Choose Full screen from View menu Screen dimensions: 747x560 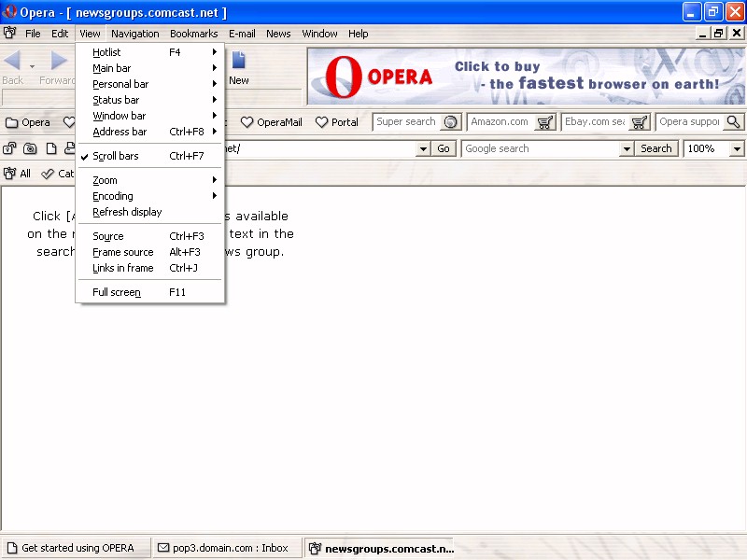click(117, 292)
